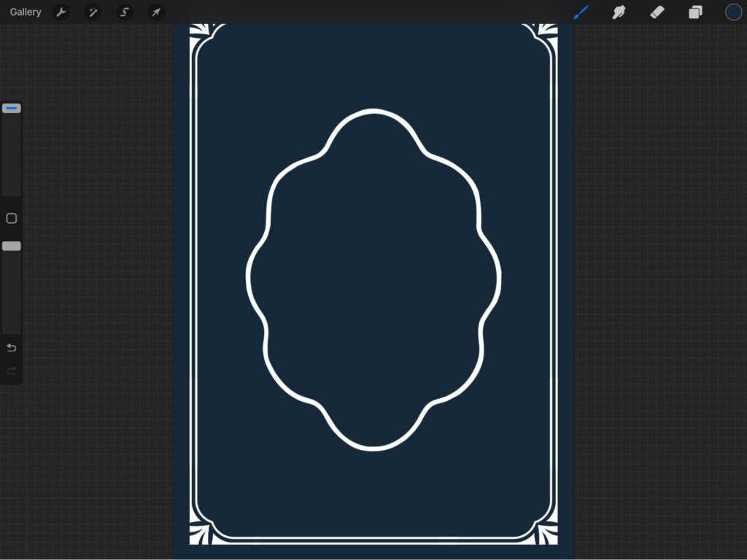Open the Layers panel
747x560 pixels.
pos(695,12)
